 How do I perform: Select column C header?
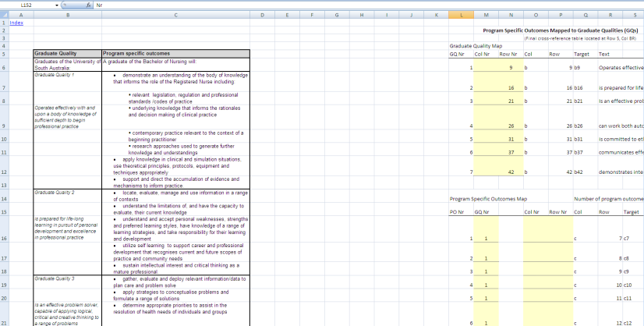[175, 16]
